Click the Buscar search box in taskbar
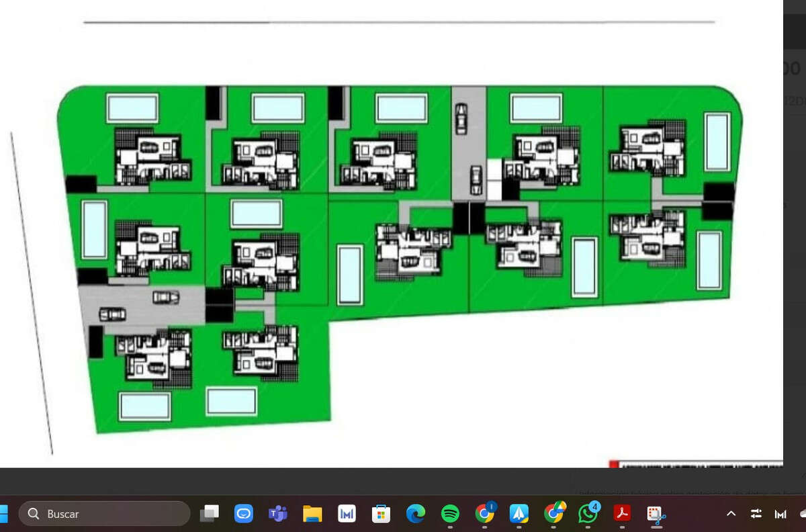Image resolution: width=806 pixels, height=532 pixels. [x=104, y=514]
